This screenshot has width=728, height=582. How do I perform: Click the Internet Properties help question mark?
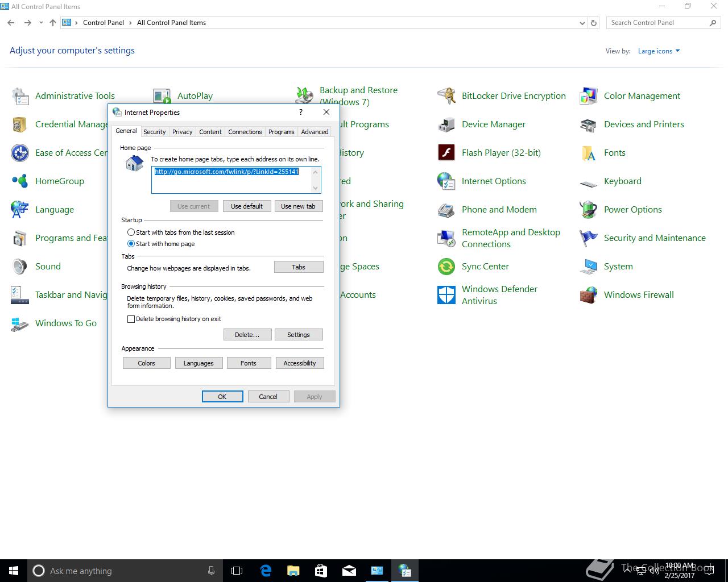pyautogui.click(x=301, y=113)
